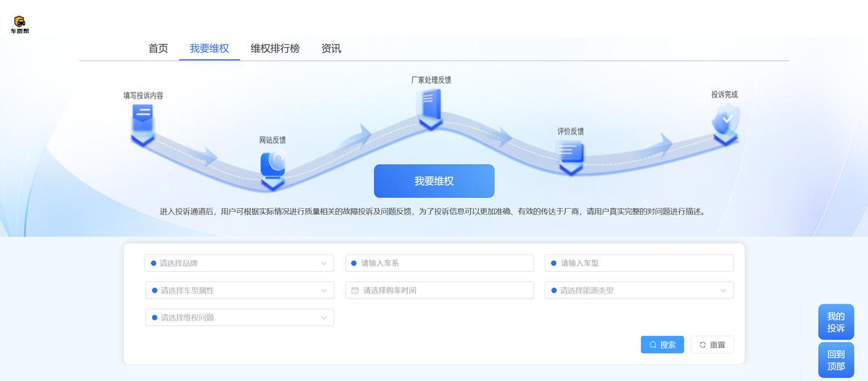Click the 评价反馈 label

(x=571, y=132)
